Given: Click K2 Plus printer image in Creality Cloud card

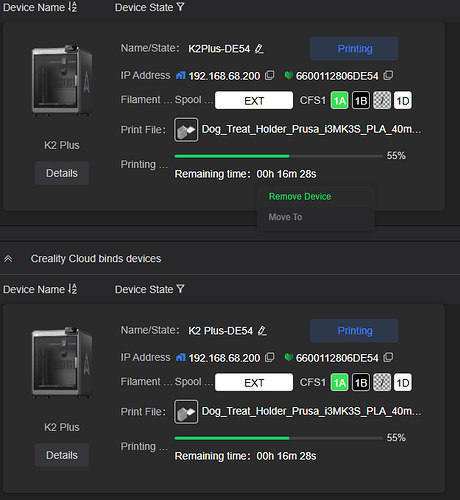Looking at the screenshot, I should click(x=62, y=362).
